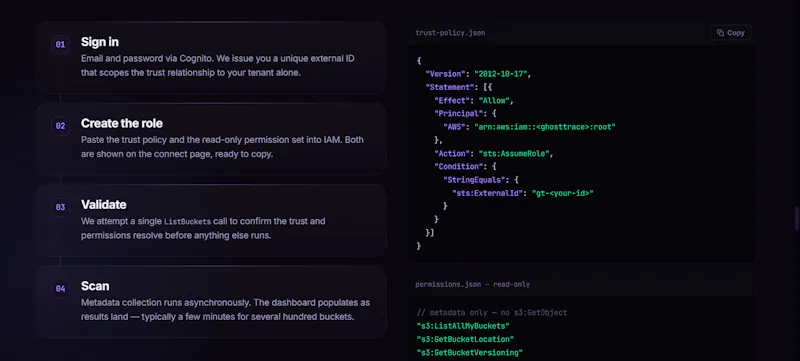The width and height of the screenshot is (800, 361).
Task: Click the "Principal" key
Action: (458, 114)
